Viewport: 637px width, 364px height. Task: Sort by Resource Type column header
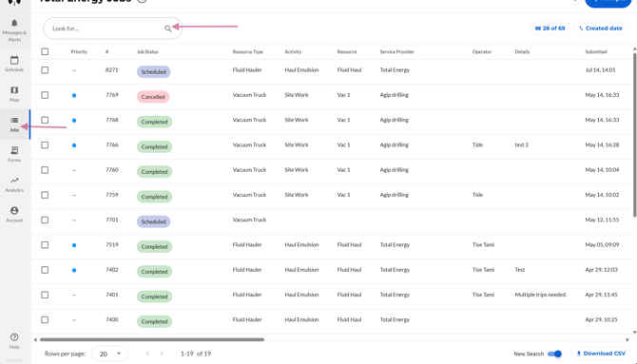248,52
